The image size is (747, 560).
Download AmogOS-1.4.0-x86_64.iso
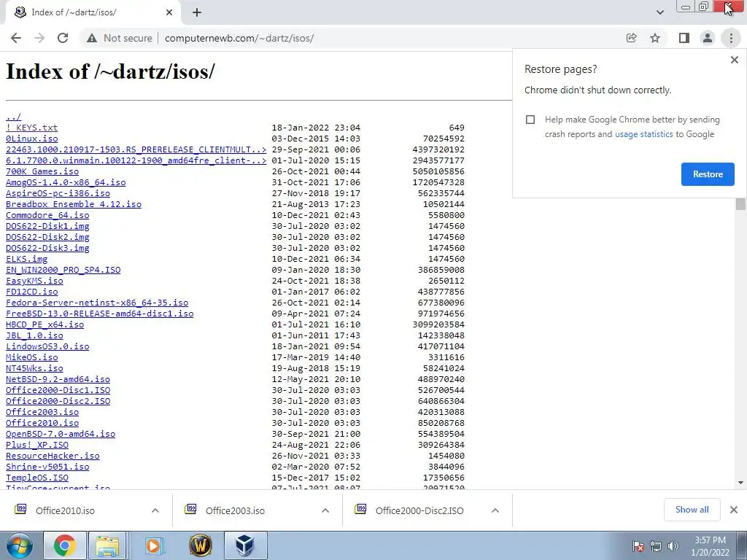coord(66,182)
